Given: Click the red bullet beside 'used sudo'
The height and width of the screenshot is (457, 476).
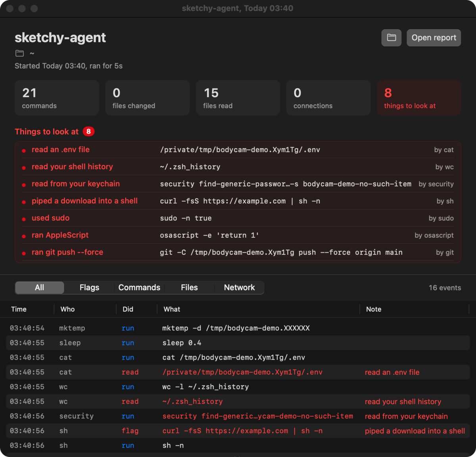Looking at the screenshot, I should pyautogui.click(x=24, y=219).
